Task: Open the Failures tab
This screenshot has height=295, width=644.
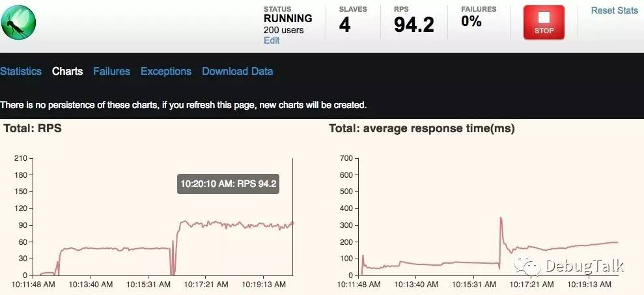Action: coord(112,71)
